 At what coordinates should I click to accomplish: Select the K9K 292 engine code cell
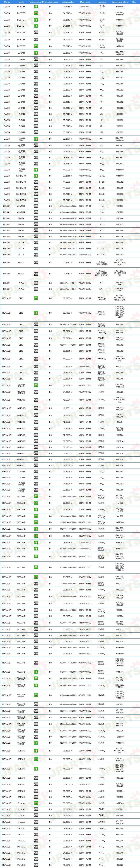click(x=120, y=255)
